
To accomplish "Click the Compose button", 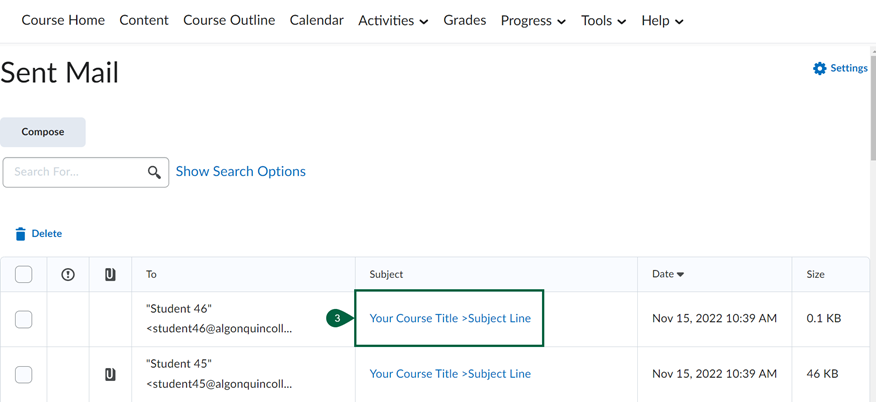I will click(43, 132).
